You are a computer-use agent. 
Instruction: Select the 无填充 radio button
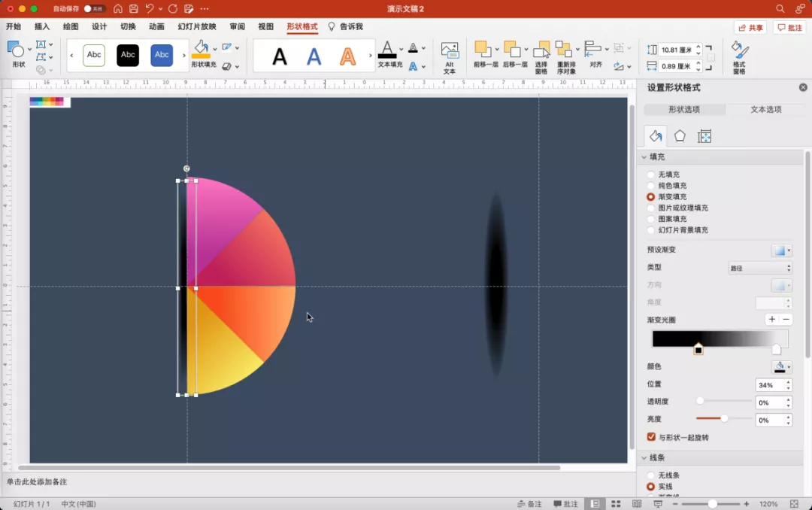pyautogui.click(x=651, y=175)
